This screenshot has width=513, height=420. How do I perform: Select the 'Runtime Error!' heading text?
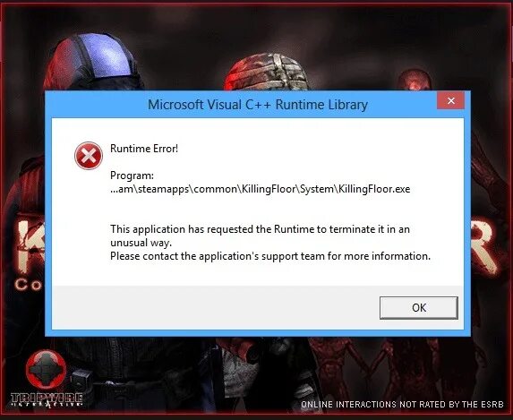[x=144, y=149]
